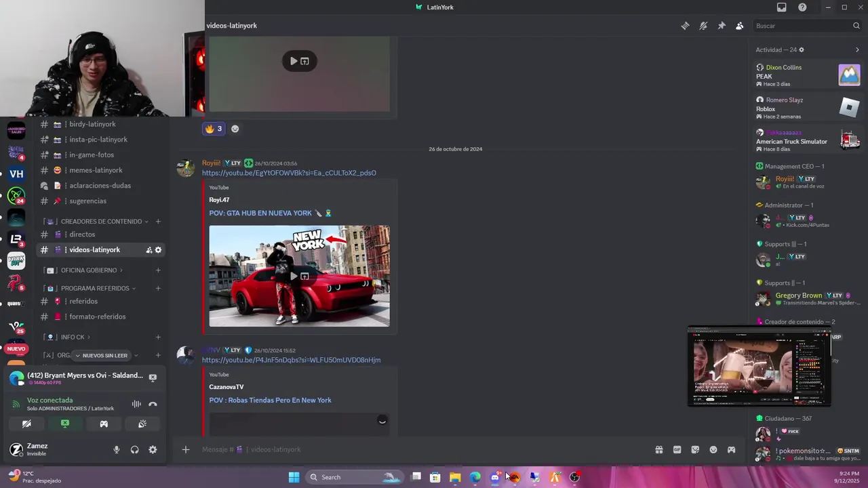This screenshot has width=868, height=488.
Task: Add channel to OFICINA GOBIERNO category
Action: tap(158, 270)
